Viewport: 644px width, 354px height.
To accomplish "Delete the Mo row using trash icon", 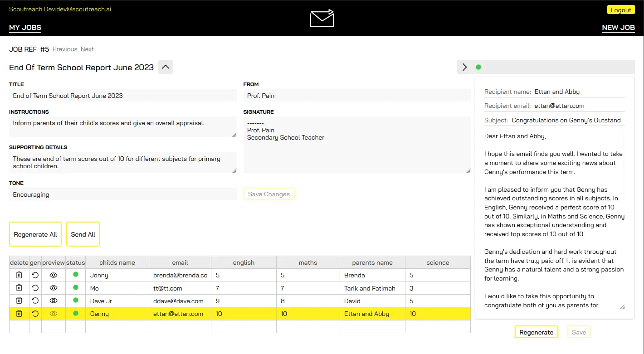I will coord(19,288).
